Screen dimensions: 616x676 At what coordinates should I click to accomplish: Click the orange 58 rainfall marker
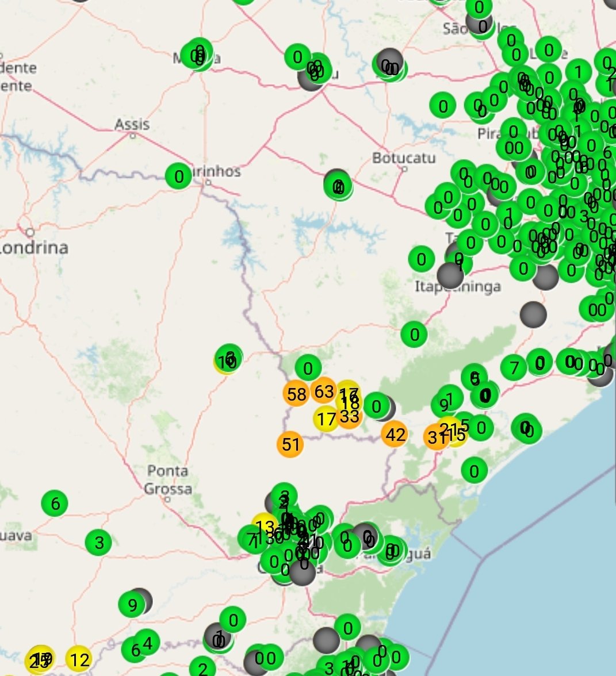tap(296, 394)
